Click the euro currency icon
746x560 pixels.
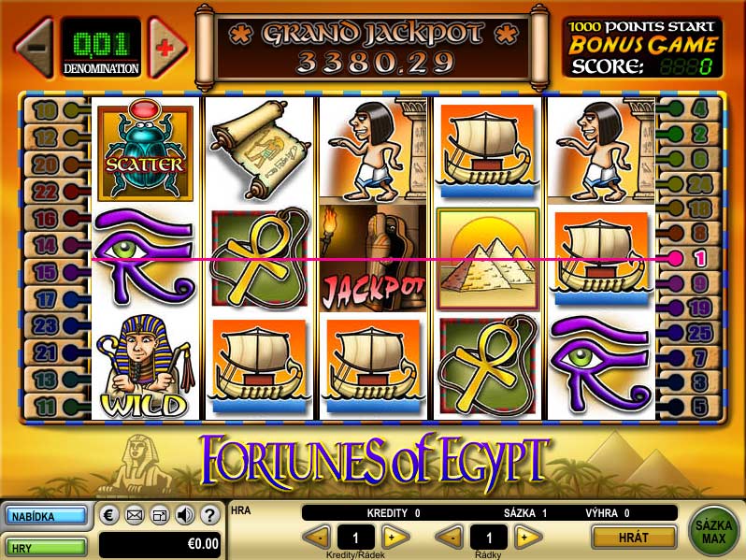[x=108, y=515]
